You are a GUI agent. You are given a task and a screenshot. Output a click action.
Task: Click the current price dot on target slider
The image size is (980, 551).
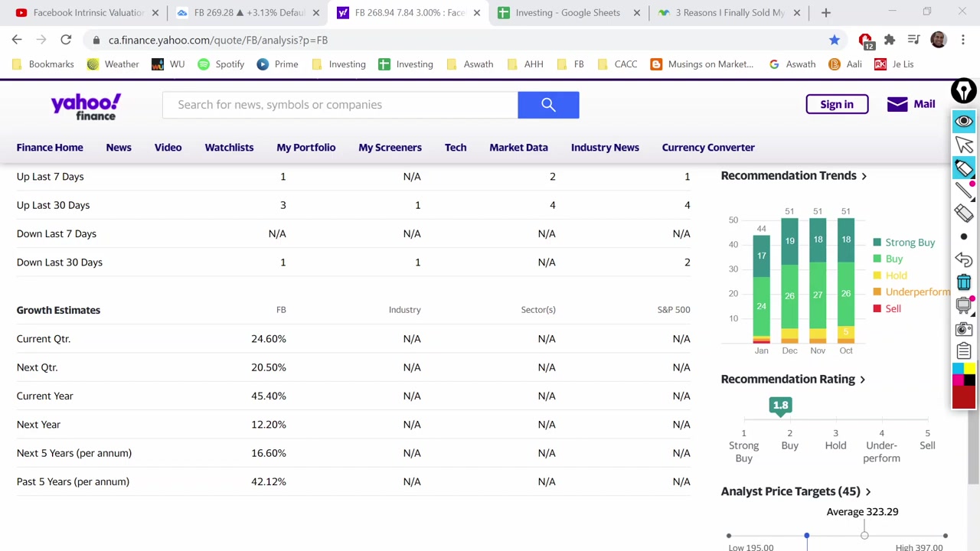click(806, 536)
